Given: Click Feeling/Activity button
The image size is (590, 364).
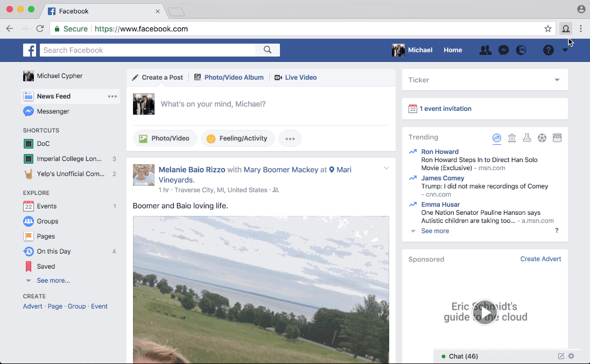Looking at the screenshot, I should (x=237, y=138).
